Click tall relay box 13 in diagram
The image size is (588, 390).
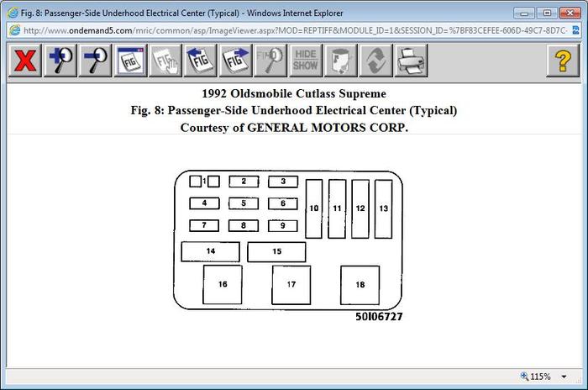pyautogui.click(x=384, y=208)
